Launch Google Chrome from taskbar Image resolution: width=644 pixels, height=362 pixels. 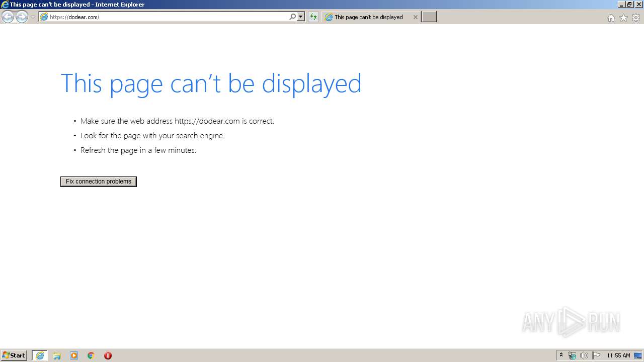coord(91,355)
